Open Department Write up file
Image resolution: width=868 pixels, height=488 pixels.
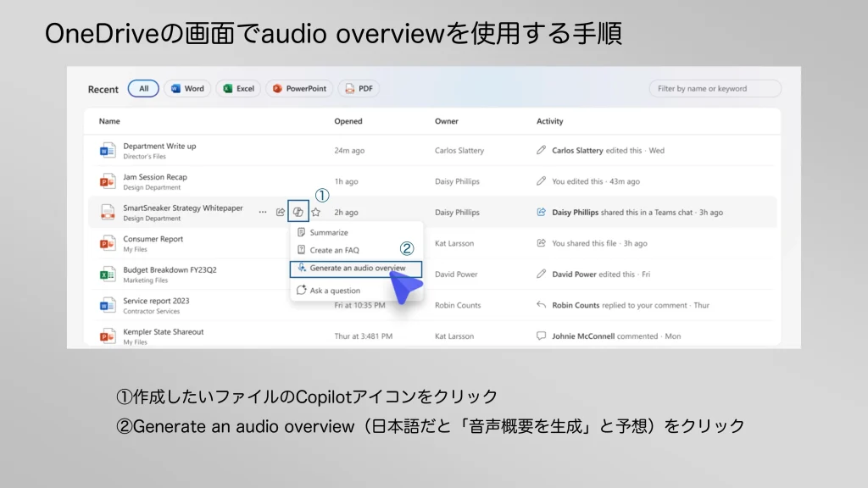159,146
